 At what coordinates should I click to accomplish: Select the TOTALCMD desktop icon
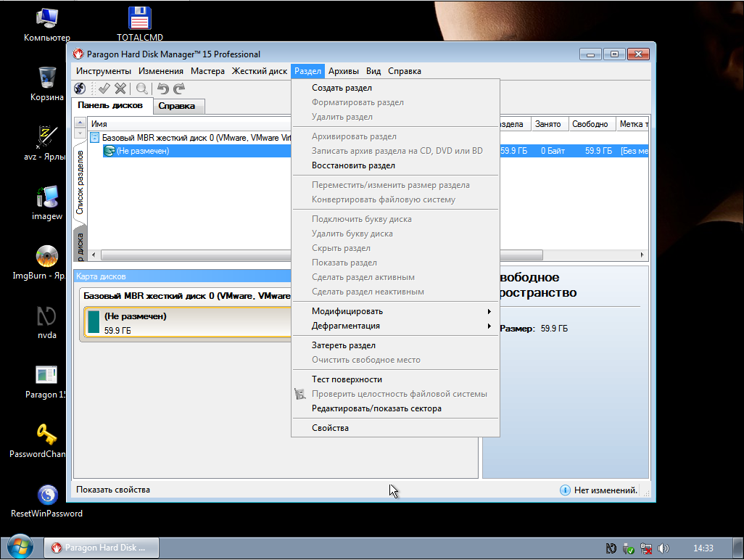[140, 24]
